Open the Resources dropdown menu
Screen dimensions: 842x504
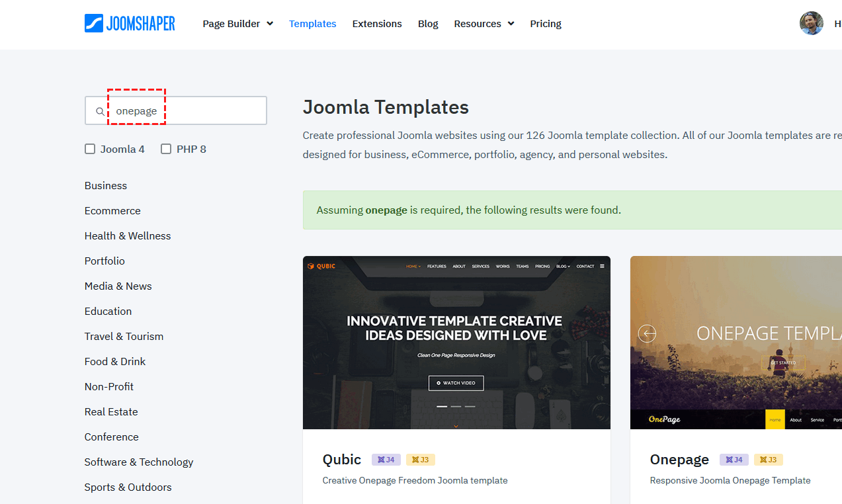click(x=484, y=24)
